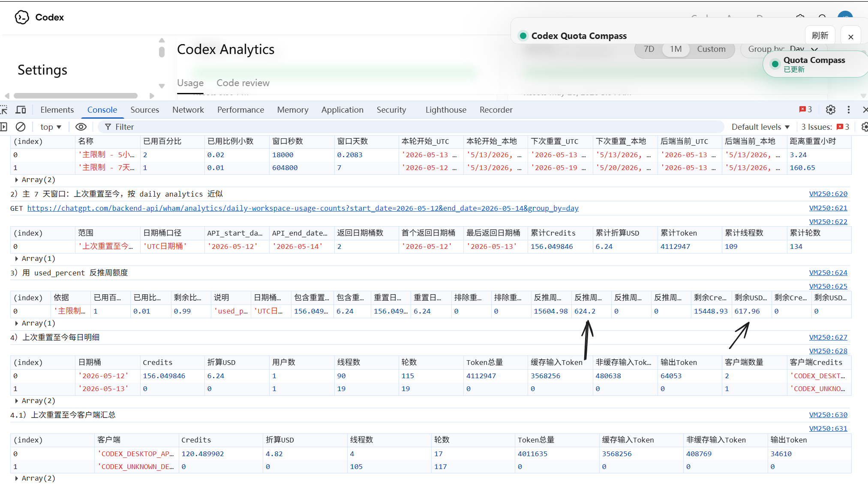The height and width of the screenshot is (484, 868).
Task: Open the top context dropdown
Action: pyautogui.click(x=51, y=127)
